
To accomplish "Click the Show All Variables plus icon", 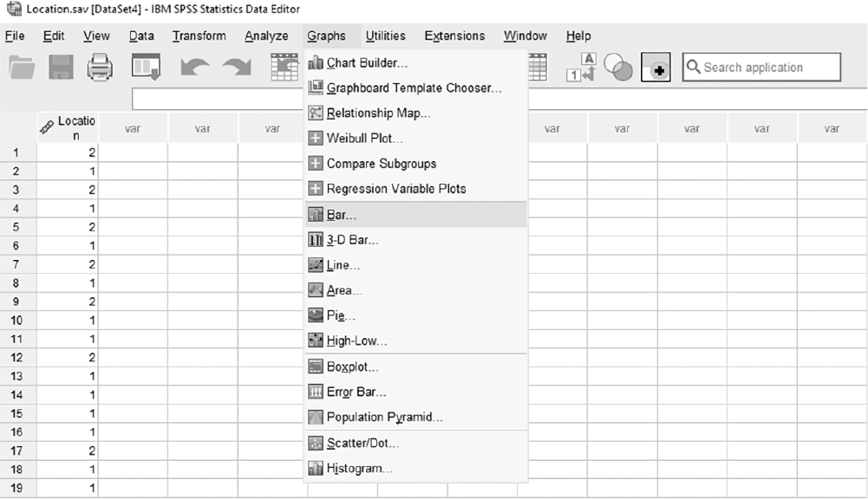I will click(656, 68).
